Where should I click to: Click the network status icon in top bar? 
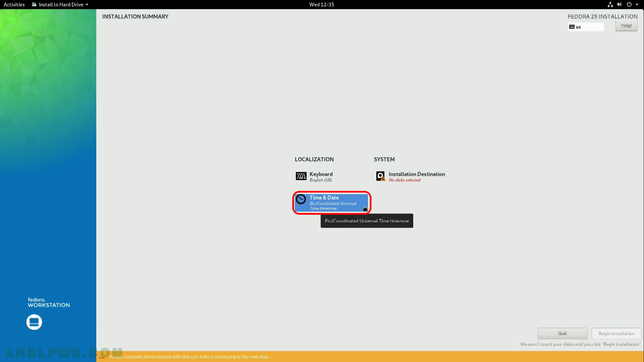point(610,5)
